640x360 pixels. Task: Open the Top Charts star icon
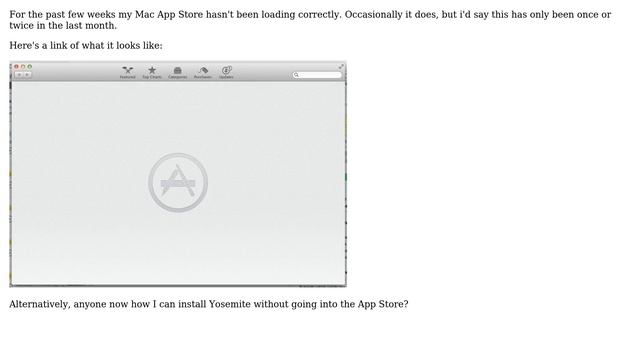tap(152, 72)
